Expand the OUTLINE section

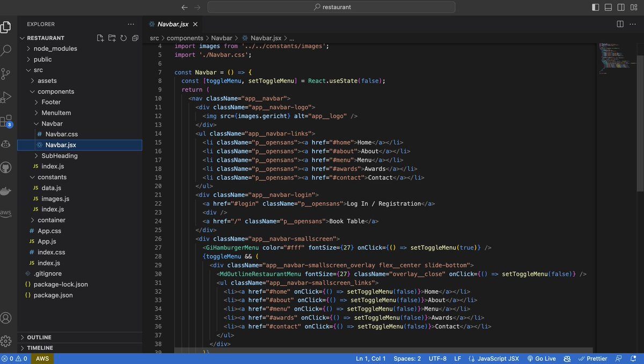79,338
